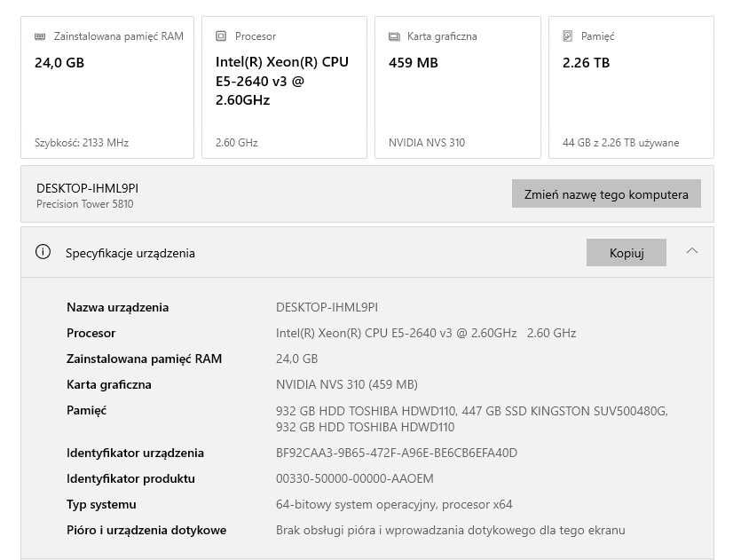Click the storage drive icon
Image resolution: width=733 pixels, height=560 pixels.
pos(568,36)
